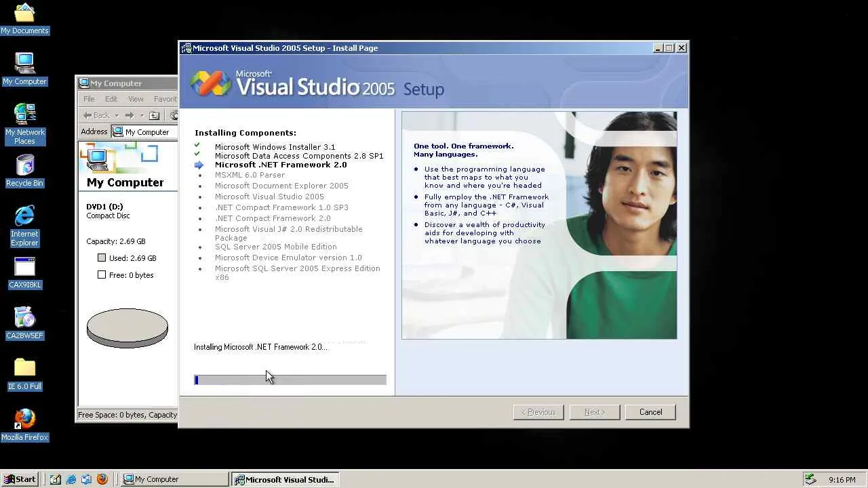Open the File menu in My Computer
Viewport: 868px width, 488px height.
[x=89, y=99]
